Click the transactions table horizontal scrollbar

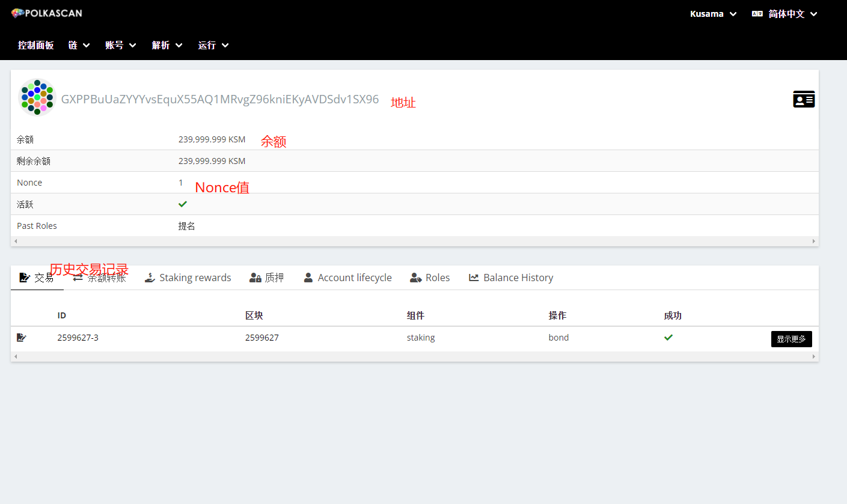pyautogui.click(x=414, y=357)
